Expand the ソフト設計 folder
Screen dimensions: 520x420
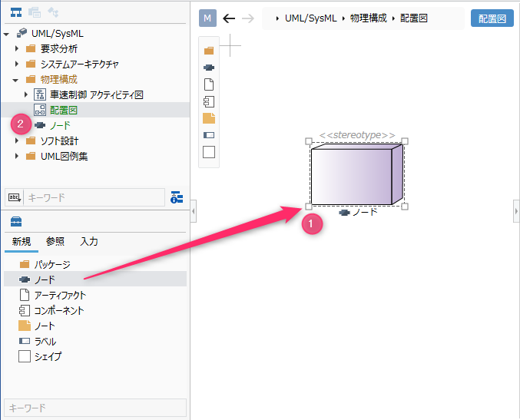tap(17, 141)
